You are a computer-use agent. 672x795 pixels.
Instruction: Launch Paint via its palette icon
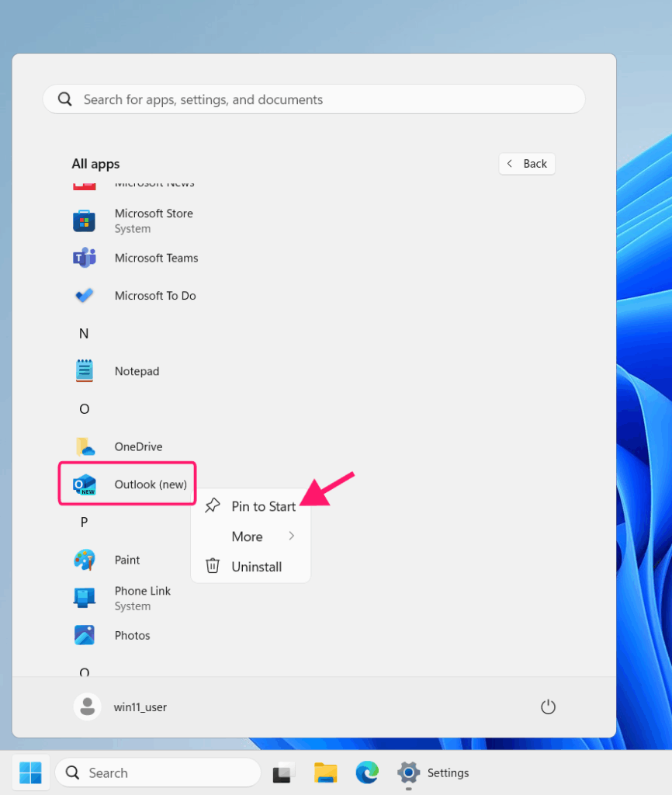84,560
